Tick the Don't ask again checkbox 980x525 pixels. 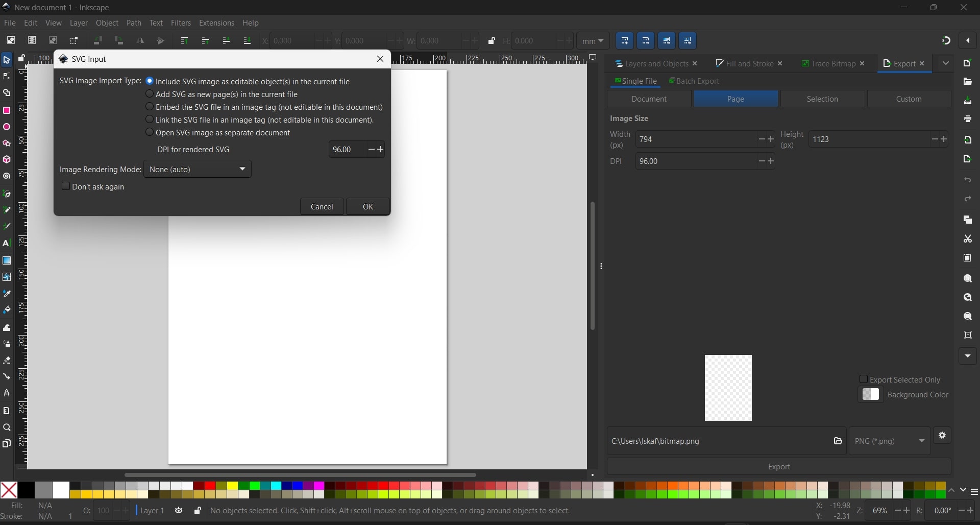[66, 186]
